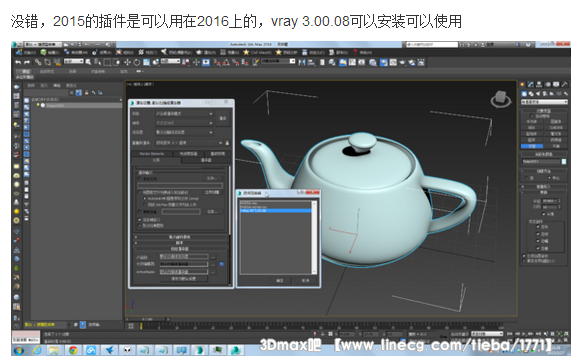
Task: Toggle the fourth teapot parts checkbox
Action: tap(538, 248)
